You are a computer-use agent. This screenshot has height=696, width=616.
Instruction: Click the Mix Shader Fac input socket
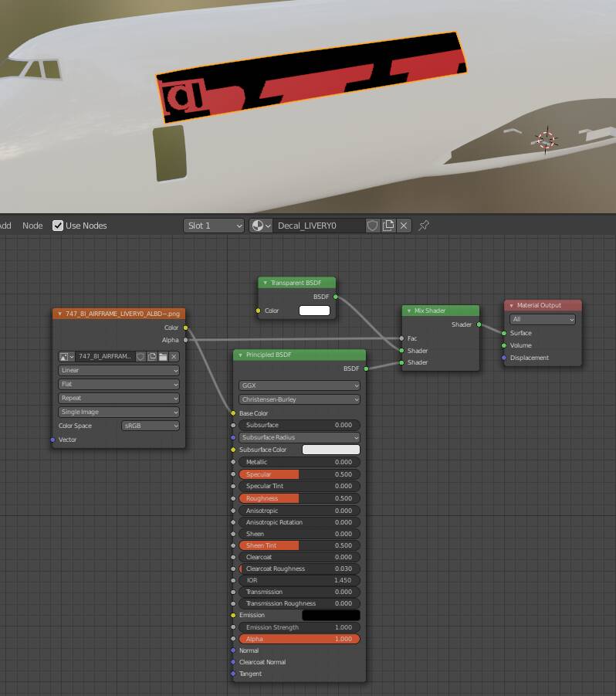coord(402,338)
